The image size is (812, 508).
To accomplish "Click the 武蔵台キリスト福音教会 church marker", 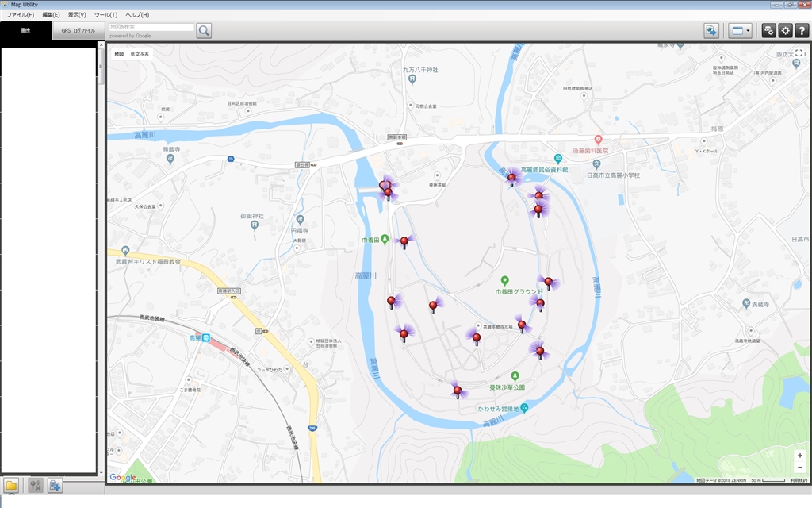I will 125,251.
